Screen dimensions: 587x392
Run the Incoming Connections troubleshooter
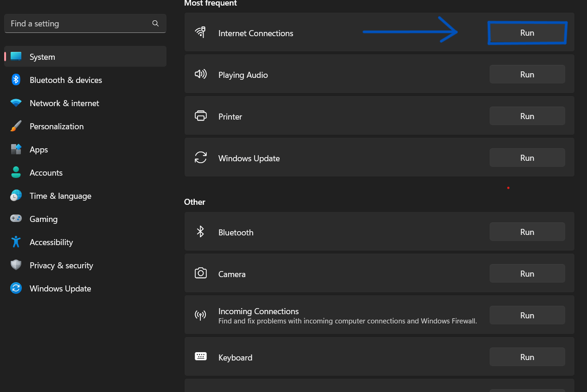(527, 315)
